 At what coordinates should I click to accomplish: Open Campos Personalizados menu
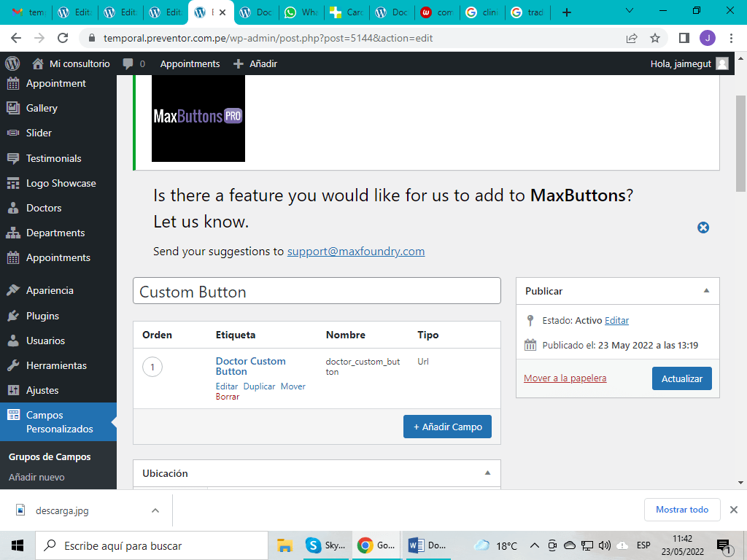pyautogui.click(x=58, y=422)
